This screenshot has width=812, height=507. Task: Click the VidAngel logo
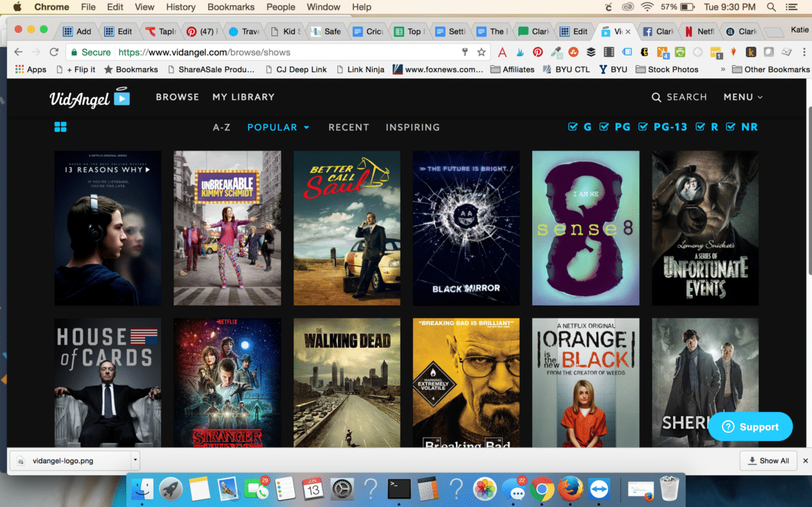pos(90,97)
